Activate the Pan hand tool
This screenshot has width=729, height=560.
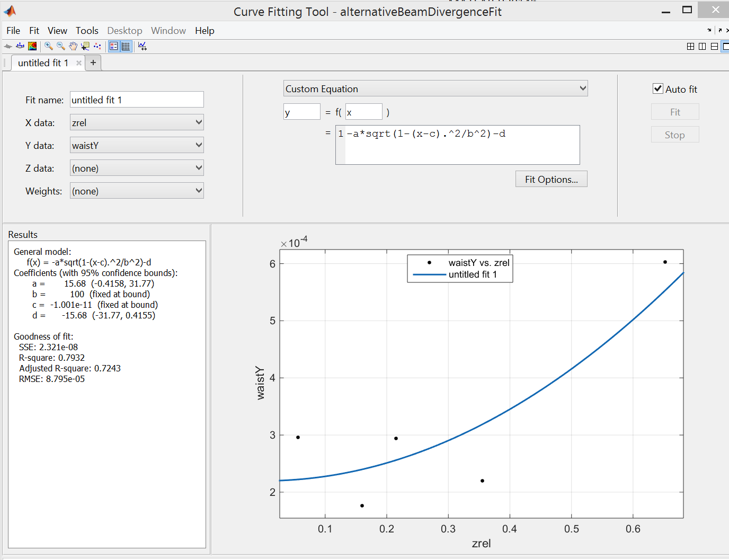(73, 46)
